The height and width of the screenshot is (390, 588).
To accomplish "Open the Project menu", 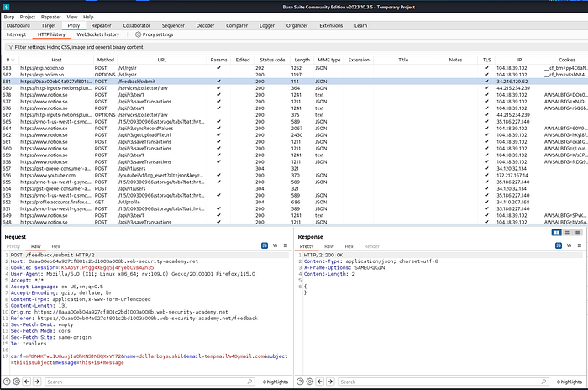I will click(x=28, y=17).
